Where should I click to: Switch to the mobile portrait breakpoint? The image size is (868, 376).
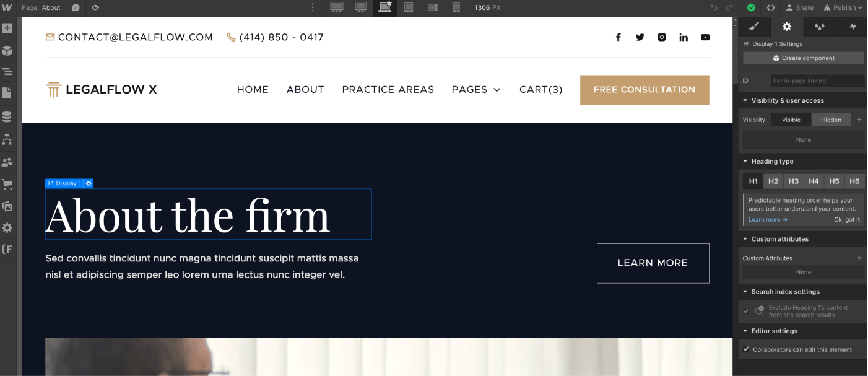[x=456, y=7]
